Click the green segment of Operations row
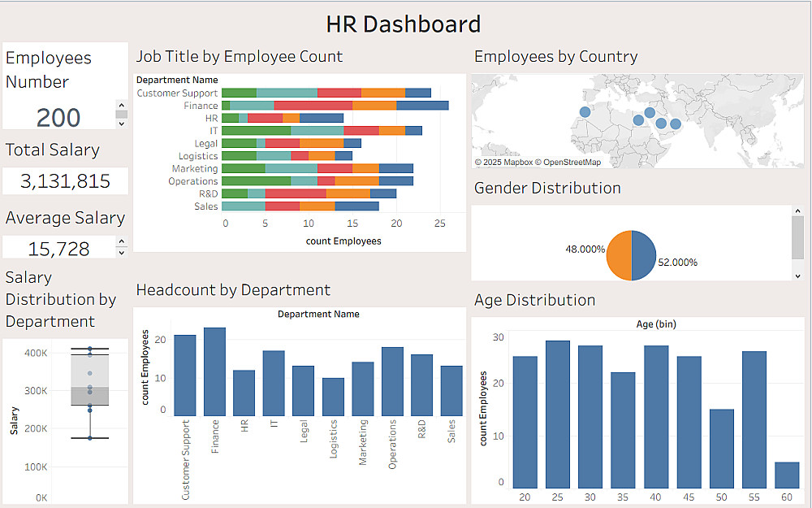The image size is (812, 508). tap(257, 181)
